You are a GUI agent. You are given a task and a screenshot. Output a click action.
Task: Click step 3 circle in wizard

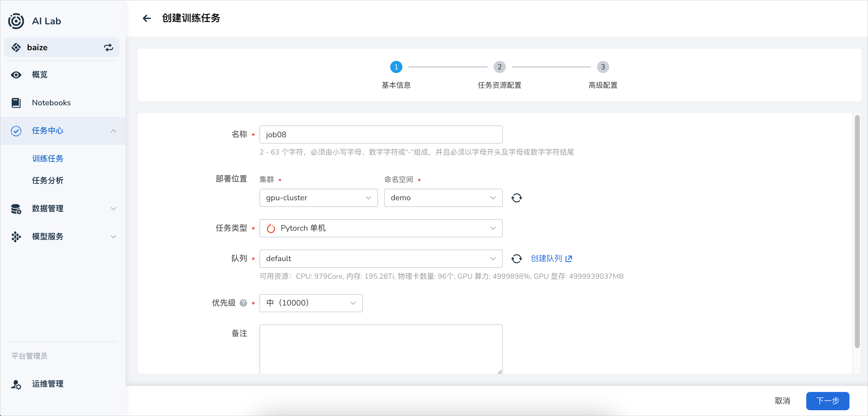click(603, 67)
